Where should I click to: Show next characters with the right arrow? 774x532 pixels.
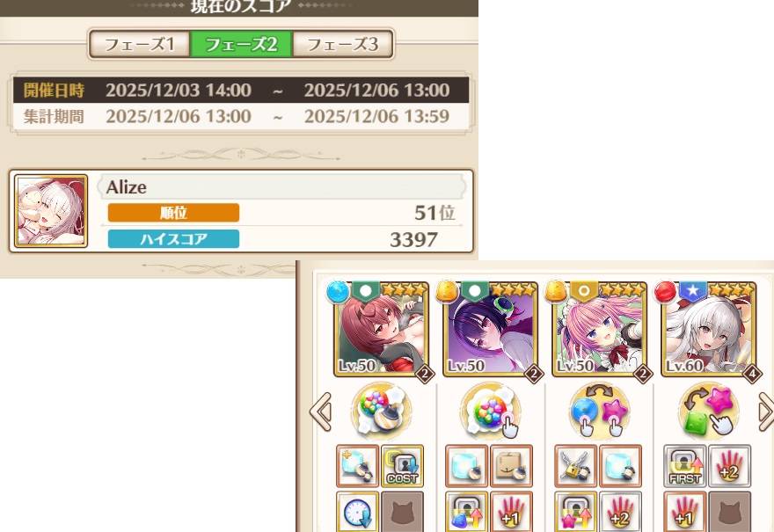[x=765, y=412]
